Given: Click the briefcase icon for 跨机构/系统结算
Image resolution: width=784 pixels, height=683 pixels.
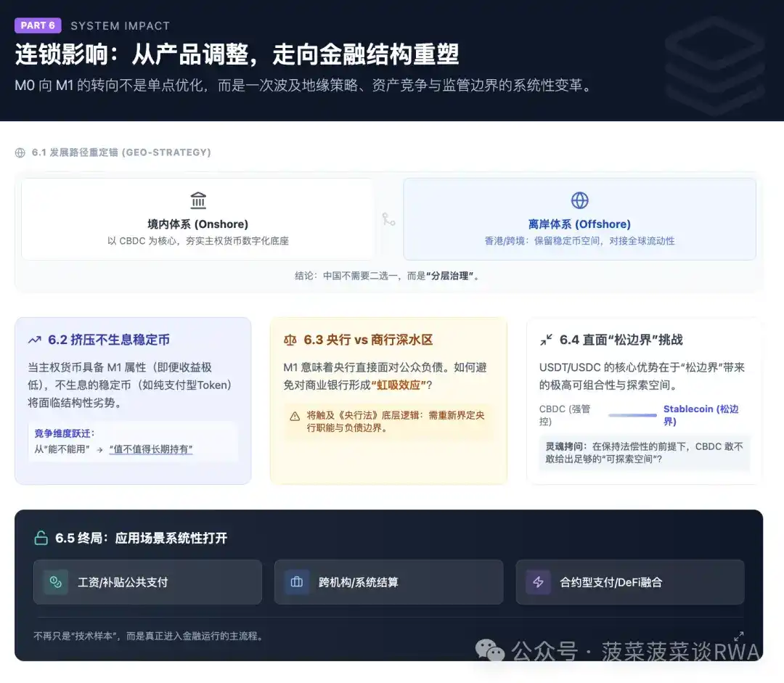Looking at the screenshot, I should [296, 582].
